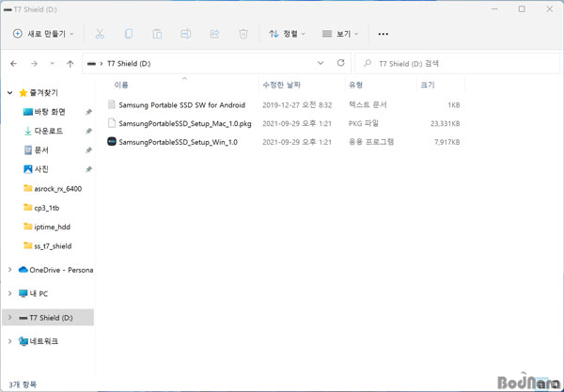Unpin 바탕 화면 using its pin icon

tap(88, 112)
